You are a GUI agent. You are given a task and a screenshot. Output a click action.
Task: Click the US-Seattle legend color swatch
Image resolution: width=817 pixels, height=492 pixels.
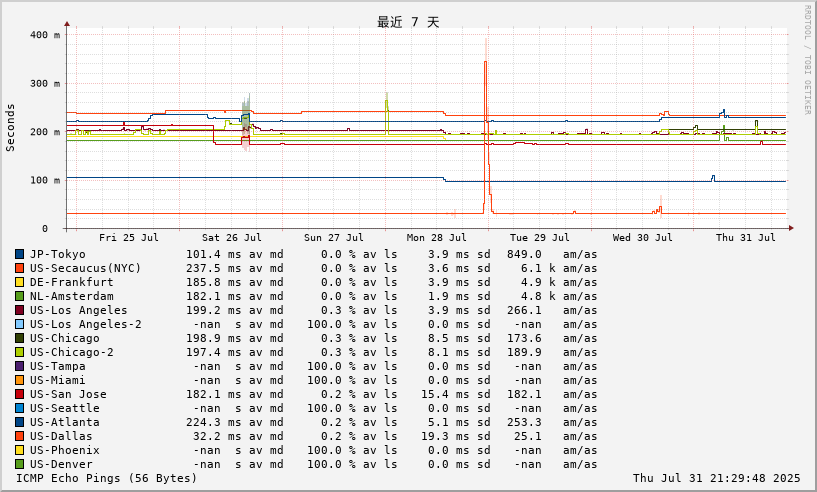[x=19, y=408]
